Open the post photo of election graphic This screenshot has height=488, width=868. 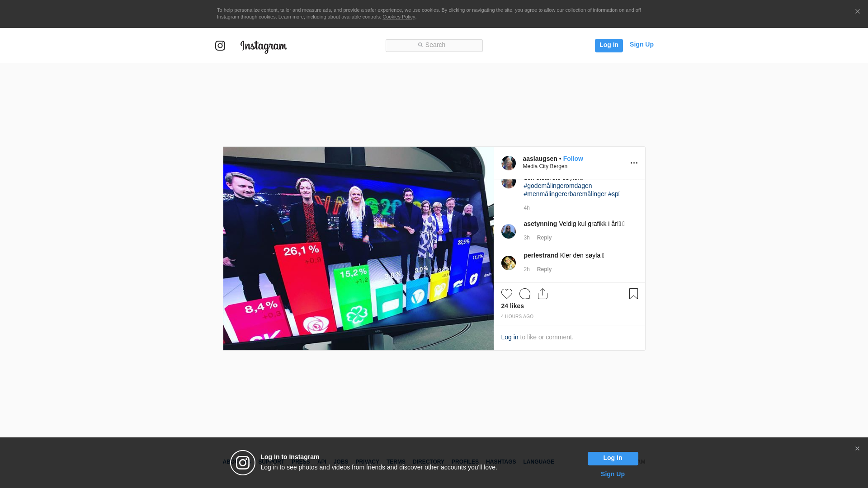coord(359,249)
